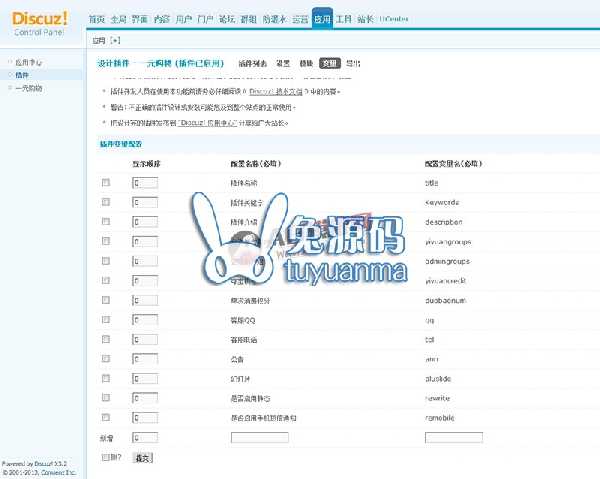Click the variable name 'keywords'
Viewport: 600px width, 479px height.
442,203
